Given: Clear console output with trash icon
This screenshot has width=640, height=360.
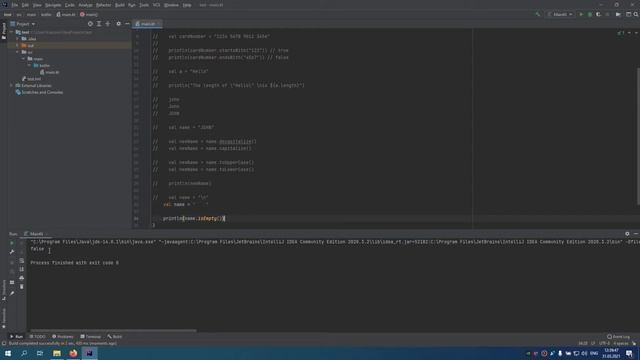Looking at the screenshot, I should coord(22,287).
